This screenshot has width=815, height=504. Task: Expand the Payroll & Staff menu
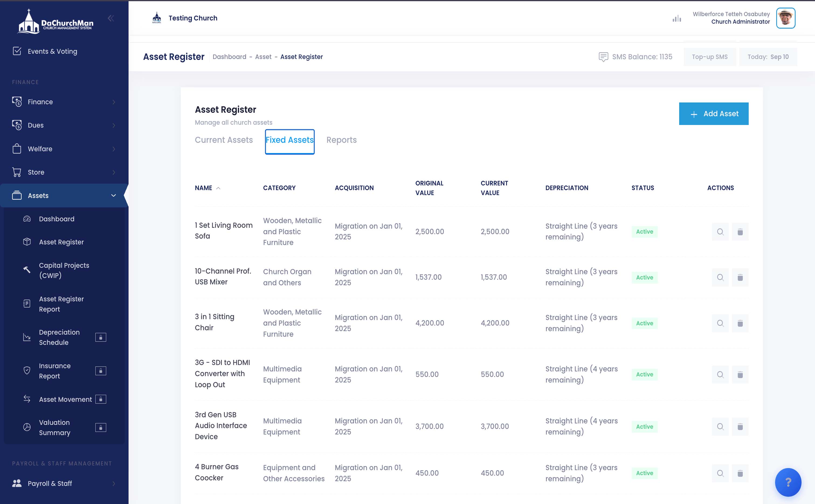click(64, 483)
